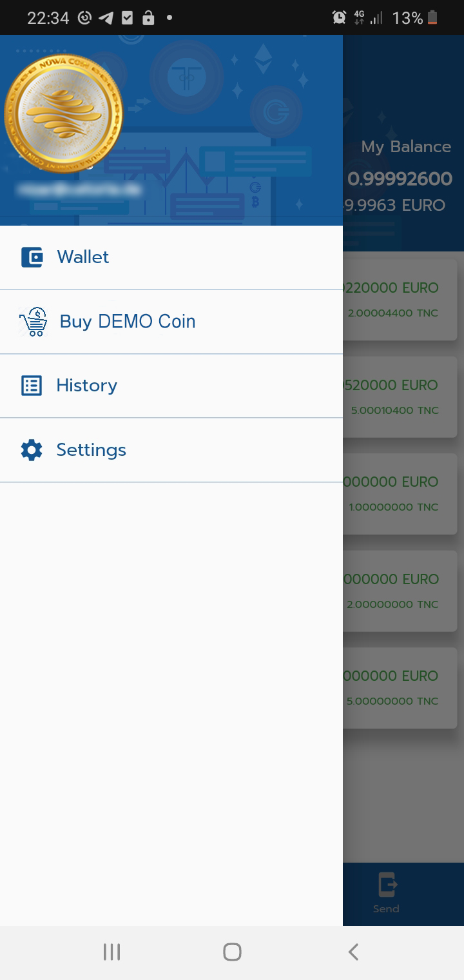Screen dimensions: 464x980
Task: Go to Settings in drawer
Action: click(x=91, y=450)
